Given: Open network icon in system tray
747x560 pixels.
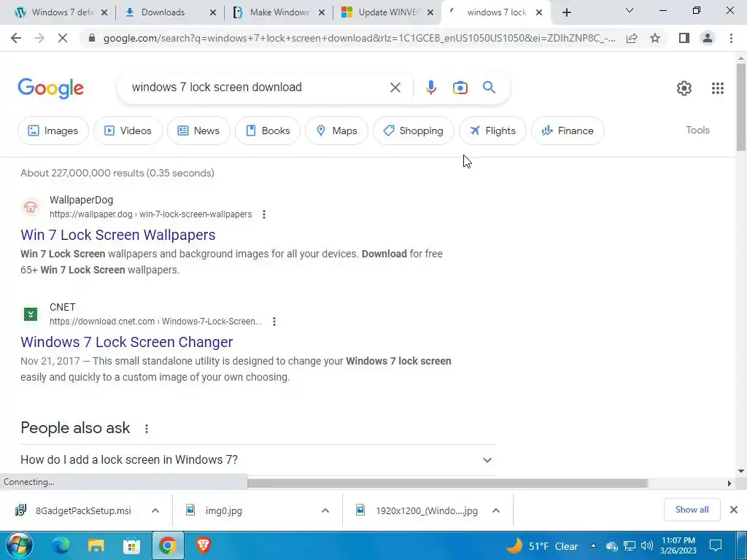Looking at the screenshot, I should (x=630, y=545).
